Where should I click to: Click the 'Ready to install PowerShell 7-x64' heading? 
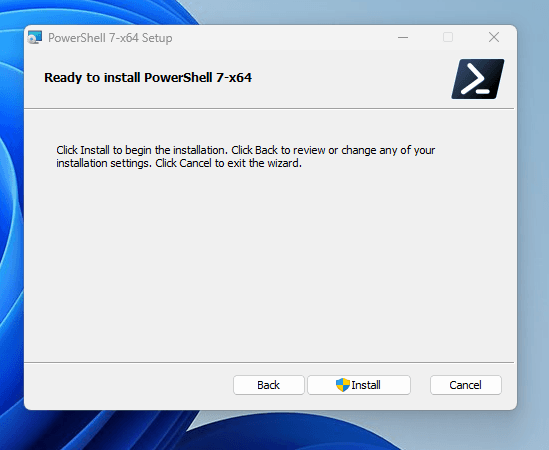coord(148,77)
